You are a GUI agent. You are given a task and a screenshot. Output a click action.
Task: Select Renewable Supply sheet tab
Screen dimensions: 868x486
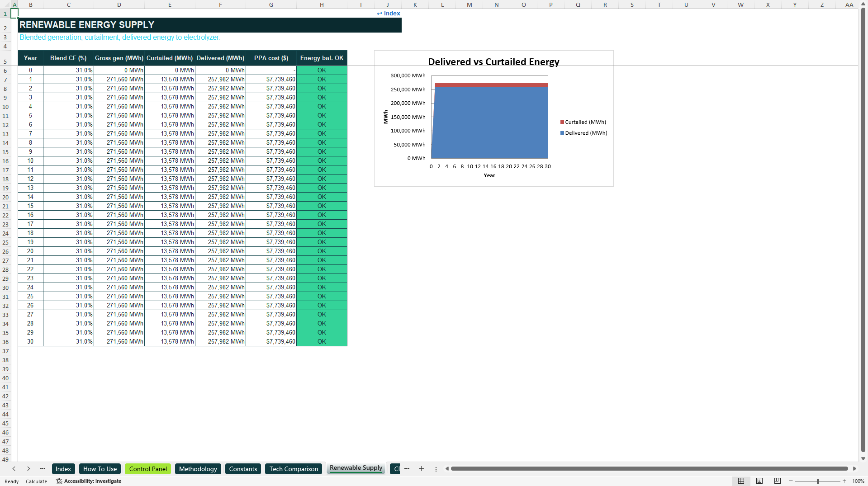(356, 468)
